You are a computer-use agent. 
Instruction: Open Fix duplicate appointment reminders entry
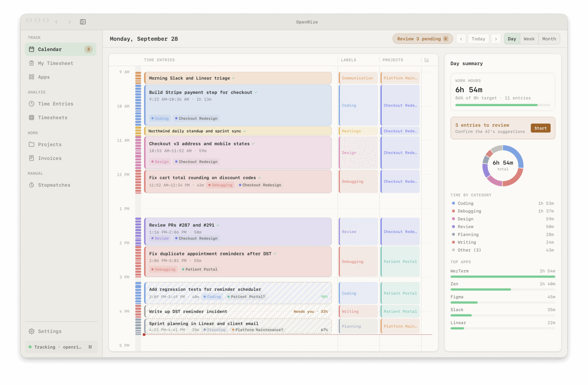tap(238, 262)
